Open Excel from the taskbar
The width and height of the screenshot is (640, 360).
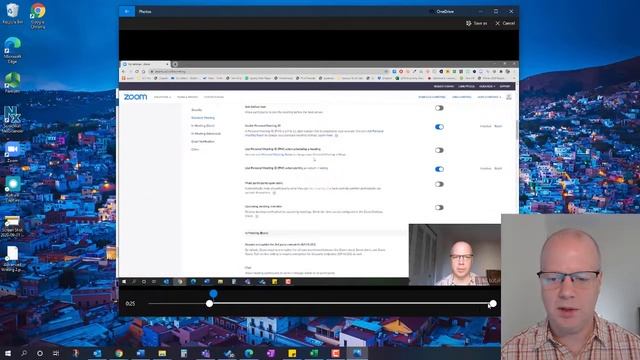pos(313,353)
